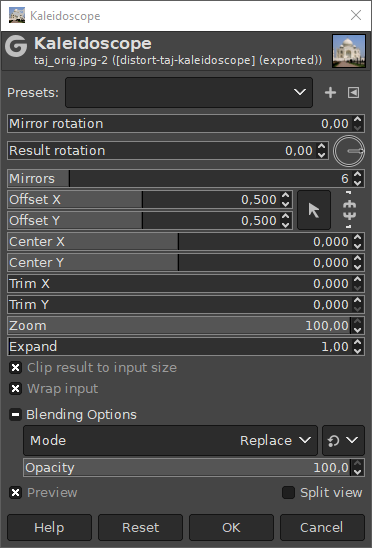Decrease Offset X with down arrow
The width and height of the screenshot is (372, 548).
click(x=286, y=204)
